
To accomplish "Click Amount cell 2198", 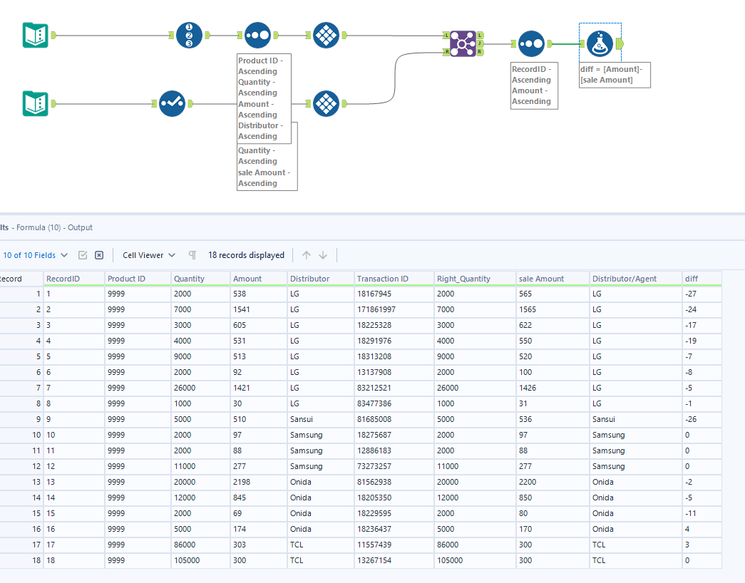I will click(259, 482).
